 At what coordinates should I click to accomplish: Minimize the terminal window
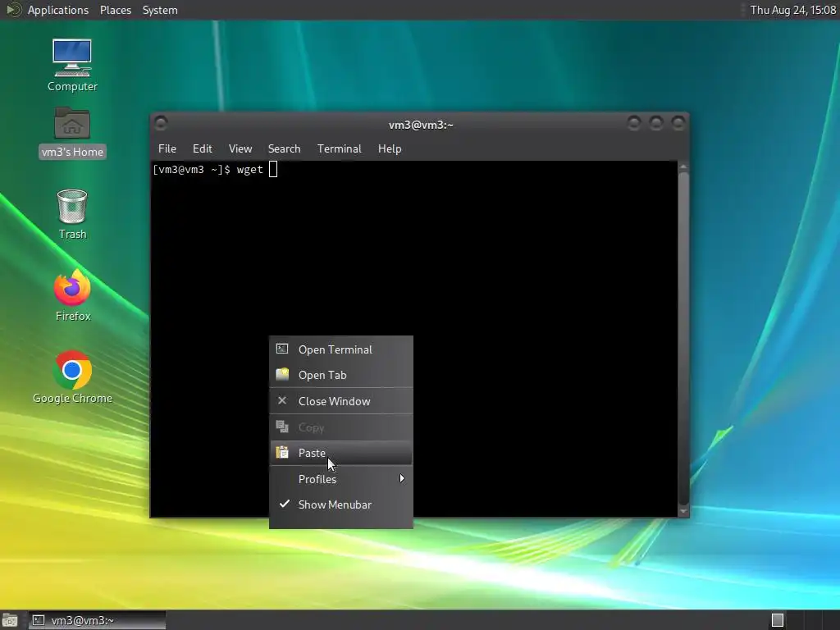[x=634, y=124]
